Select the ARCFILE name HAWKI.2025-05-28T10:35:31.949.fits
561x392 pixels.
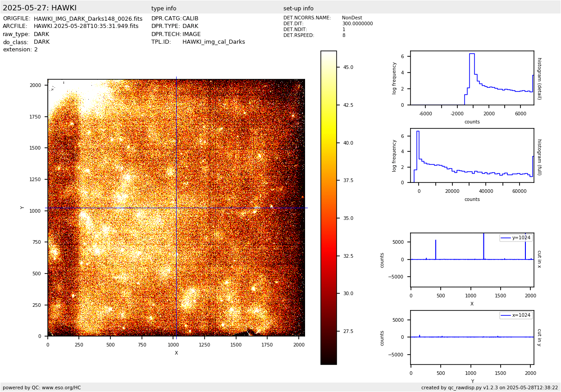(x=86, y=27)
